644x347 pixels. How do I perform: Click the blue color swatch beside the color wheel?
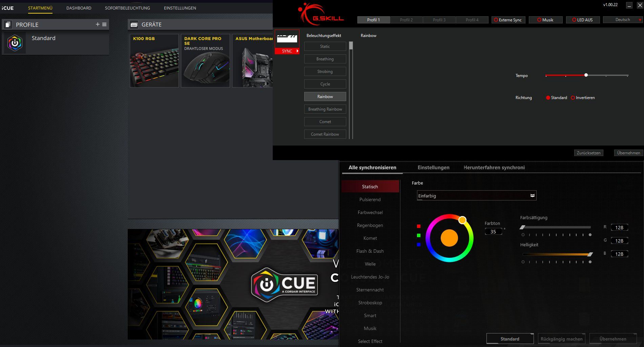pos(419,245)
